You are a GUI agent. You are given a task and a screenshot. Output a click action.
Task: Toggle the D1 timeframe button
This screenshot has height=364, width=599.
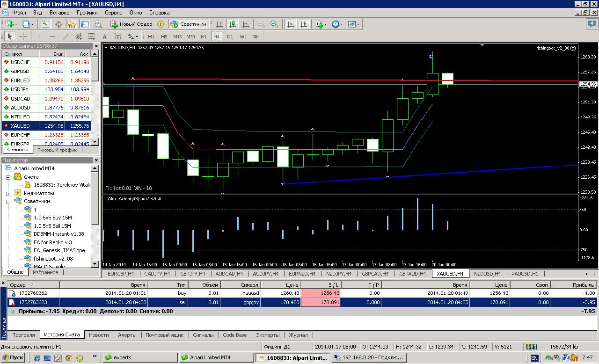[230, 36]
